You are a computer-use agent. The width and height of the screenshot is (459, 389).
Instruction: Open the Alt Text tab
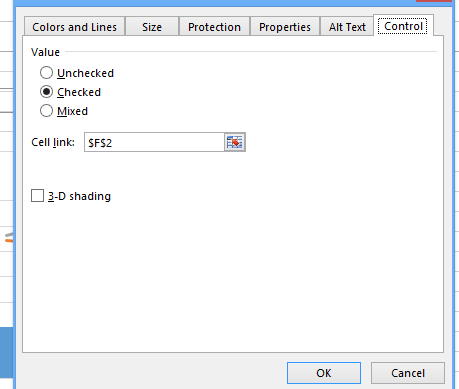(347, 27)
